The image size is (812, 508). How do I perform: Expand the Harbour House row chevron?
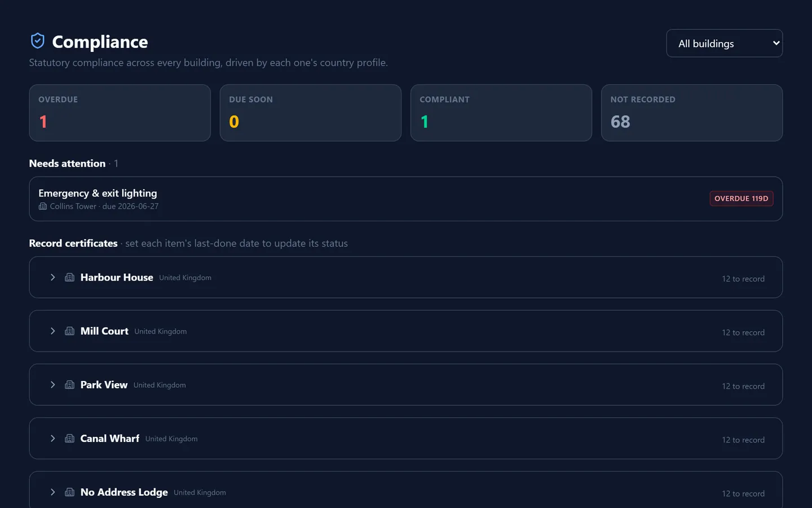(52, 277)
